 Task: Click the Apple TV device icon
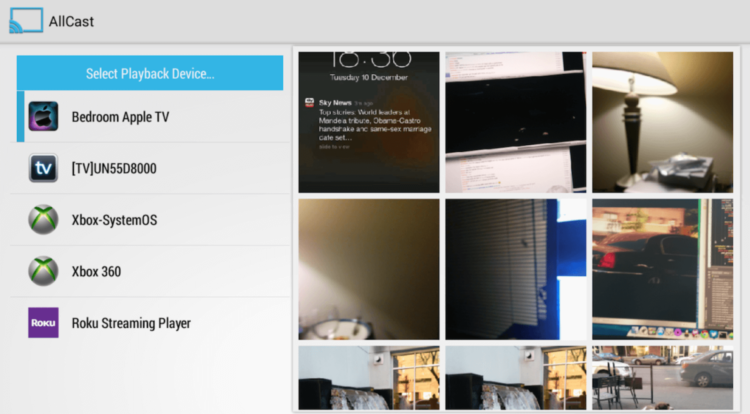(x=43, y=117)
